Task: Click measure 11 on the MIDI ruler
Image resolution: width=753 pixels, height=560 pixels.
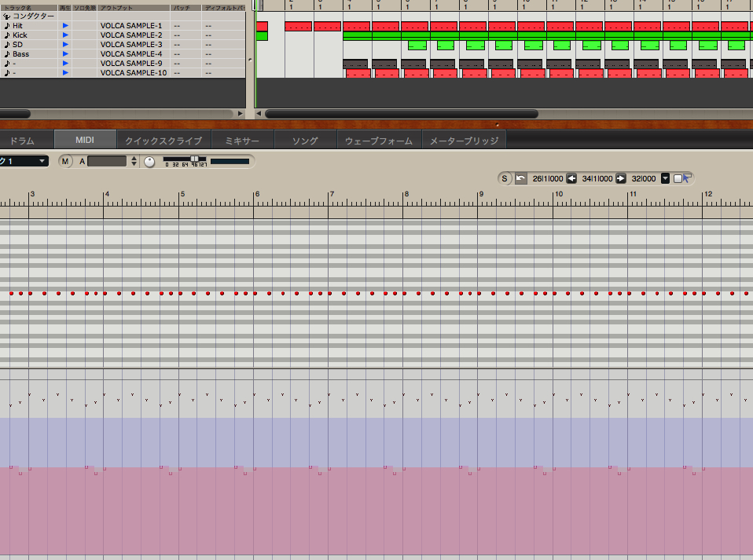Action: [633, 194]
